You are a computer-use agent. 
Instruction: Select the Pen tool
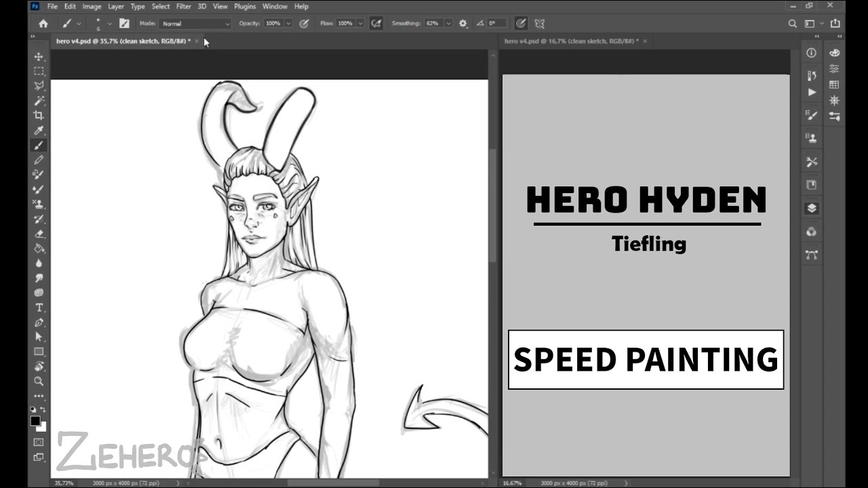point(39,323)
